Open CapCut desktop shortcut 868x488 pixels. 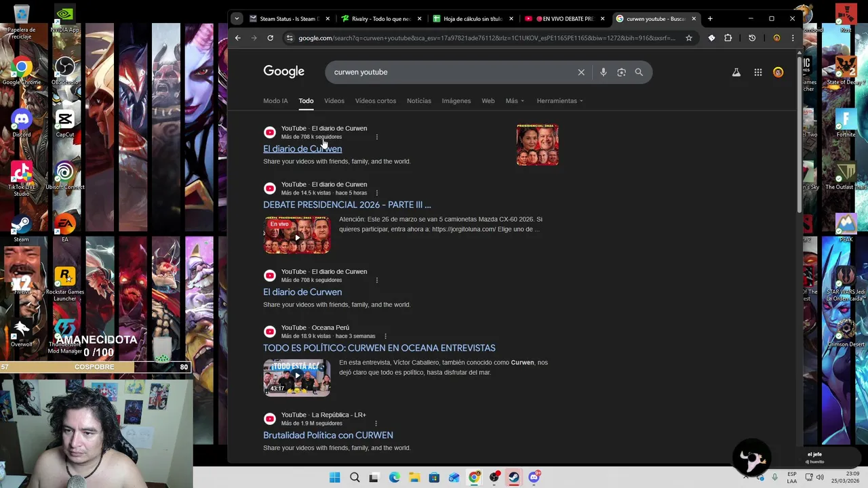[65, 124]
